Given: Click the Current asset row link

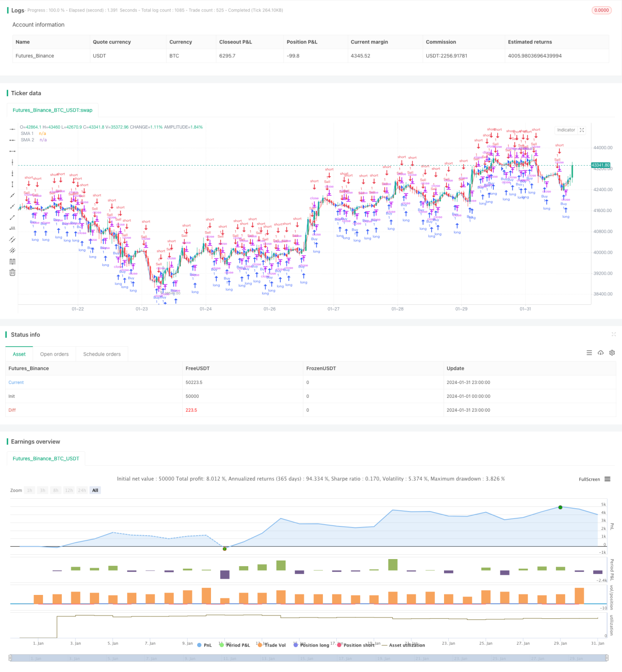Looking at the screenshot, I should tap(16, 382).
